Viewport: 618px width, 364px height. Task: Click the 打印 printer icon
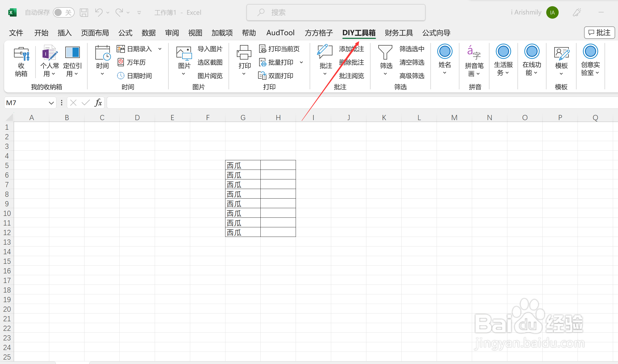[x=244, y=53]
